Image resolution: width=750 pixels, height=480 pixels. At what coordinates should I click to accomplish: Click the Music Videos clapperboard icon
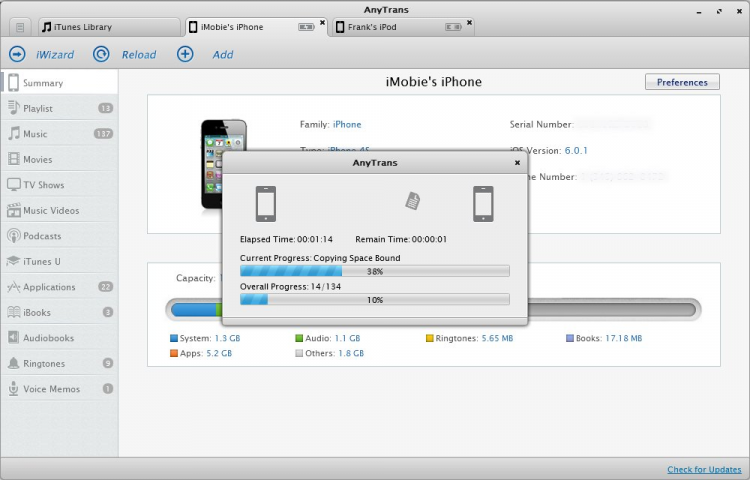pos(13,210)
